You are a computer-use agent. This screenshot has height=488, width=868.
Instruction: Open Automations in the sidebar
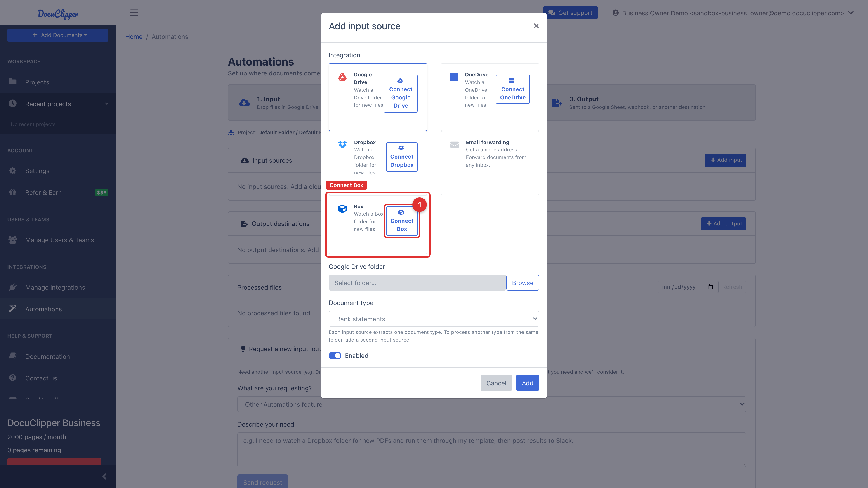coord(58,309)
